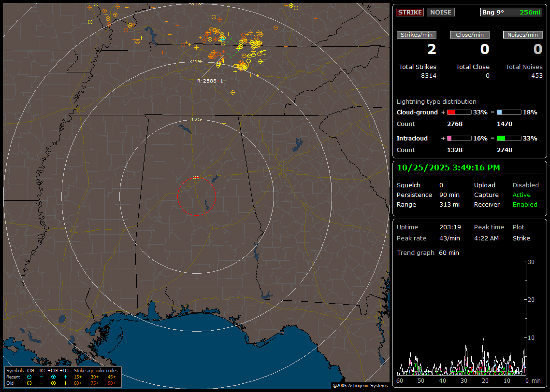Click the positive Intracloud pink percentage bar
This screenshot has width=550, height=392.
459,138
